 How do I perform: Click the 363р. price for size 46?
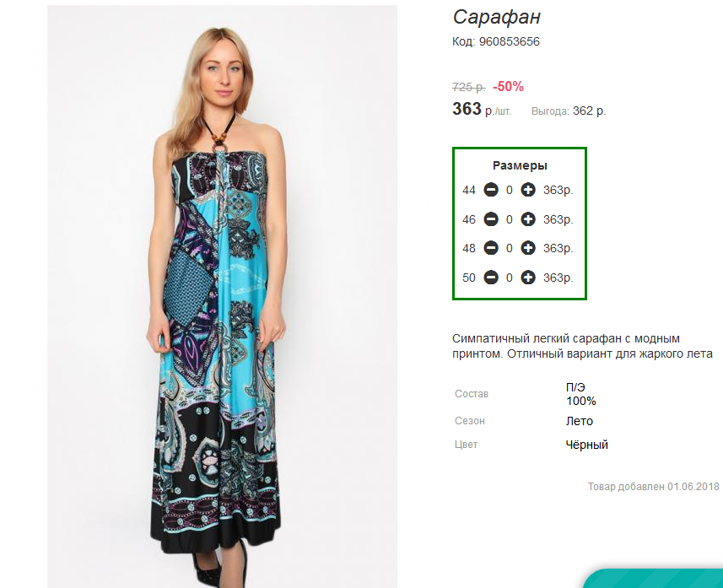point(558,219)
